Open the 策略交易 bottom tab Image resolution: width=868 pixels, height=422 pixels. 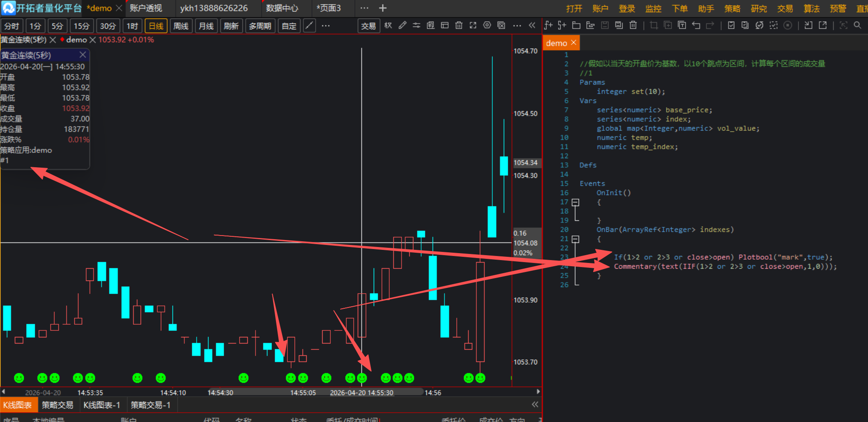(x=58, y=405)
